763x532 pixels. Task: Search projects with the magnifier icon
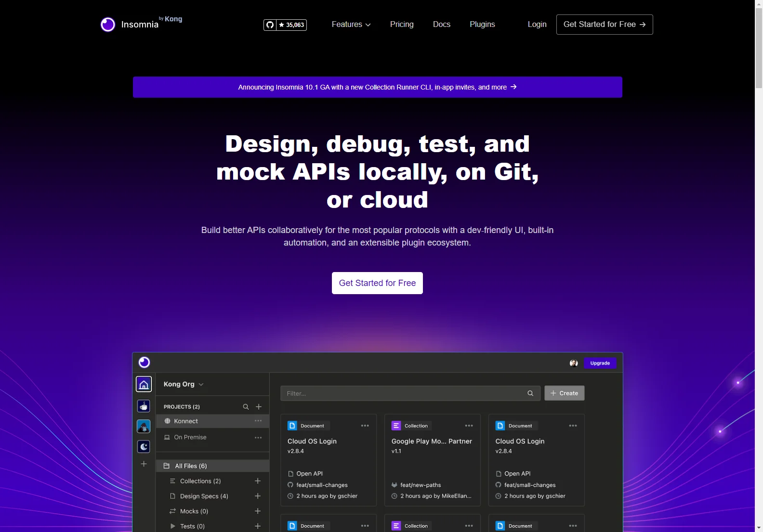[x=246, y=407]
